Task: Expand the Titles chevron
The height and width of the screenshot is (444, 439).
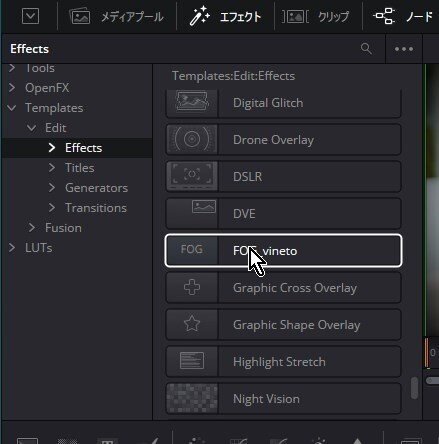Action: pos(52,168)
